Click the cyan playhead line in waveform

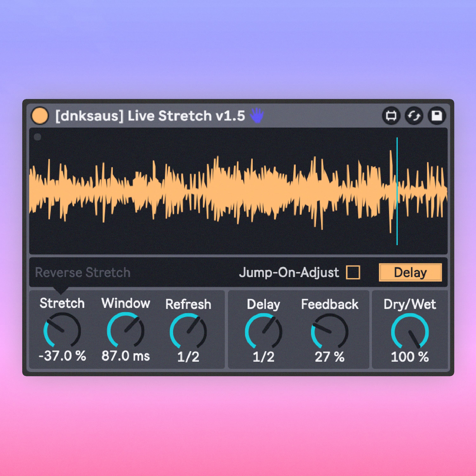point(397,191)
